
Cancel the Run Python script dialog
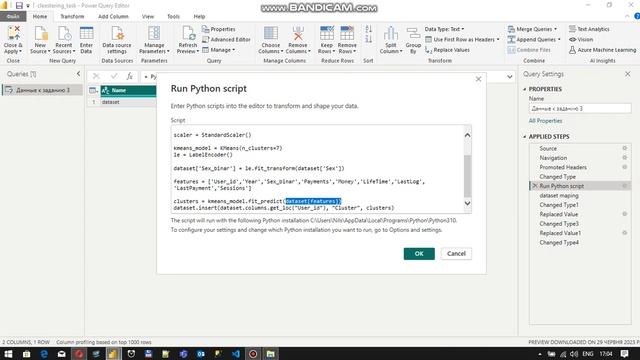(456, 253)
